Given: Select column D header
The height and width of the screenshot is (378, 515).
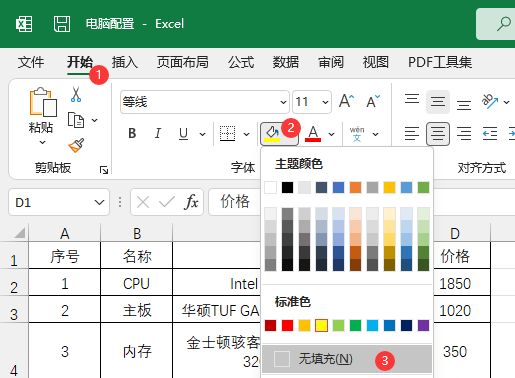Looking at the screenshot, I should click(455, 233).
